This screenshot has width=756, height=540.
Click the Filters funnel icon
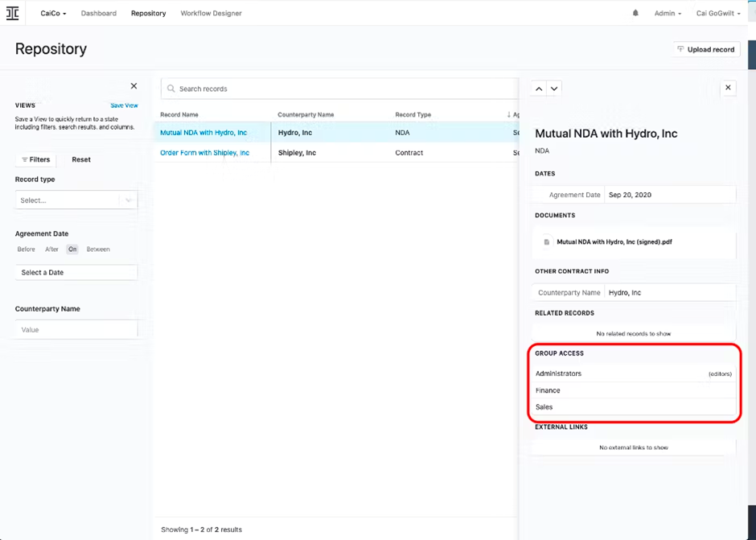click(x=25, y=159)
